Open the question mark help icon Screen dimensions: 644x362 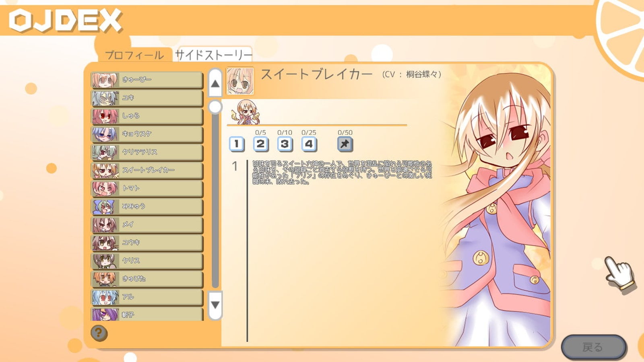tap(99, 333)
